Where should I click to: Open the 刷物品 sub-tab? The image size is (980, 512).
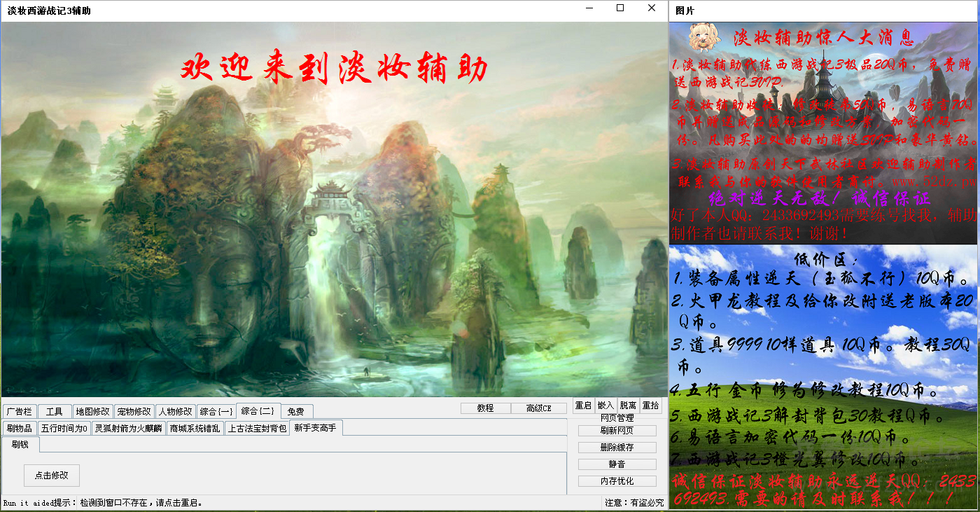[x=20, y=428]
